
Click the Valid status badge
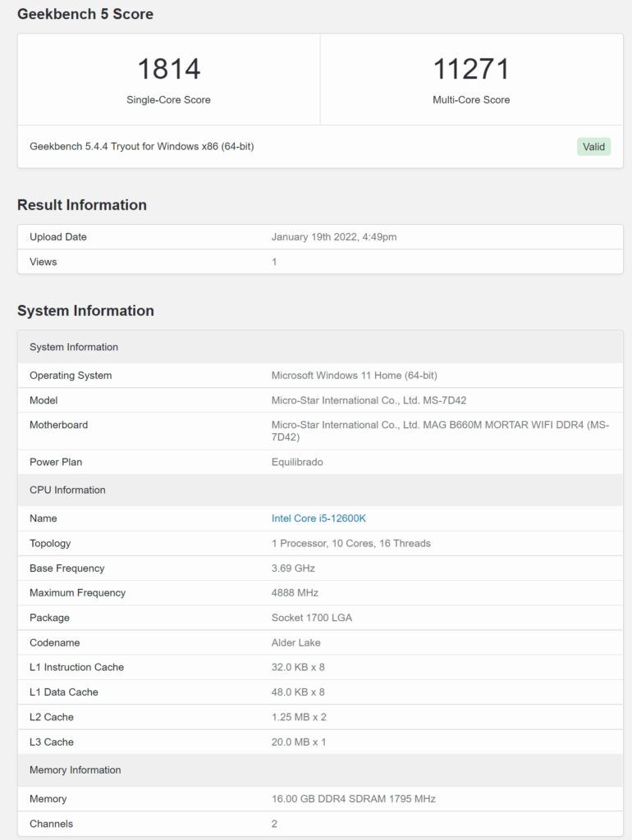coord(593,147)
